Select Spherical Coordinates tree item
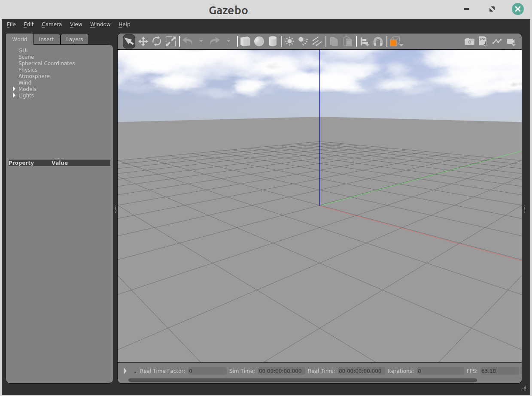Screen dimensions: 532x396 click(46, 63)
